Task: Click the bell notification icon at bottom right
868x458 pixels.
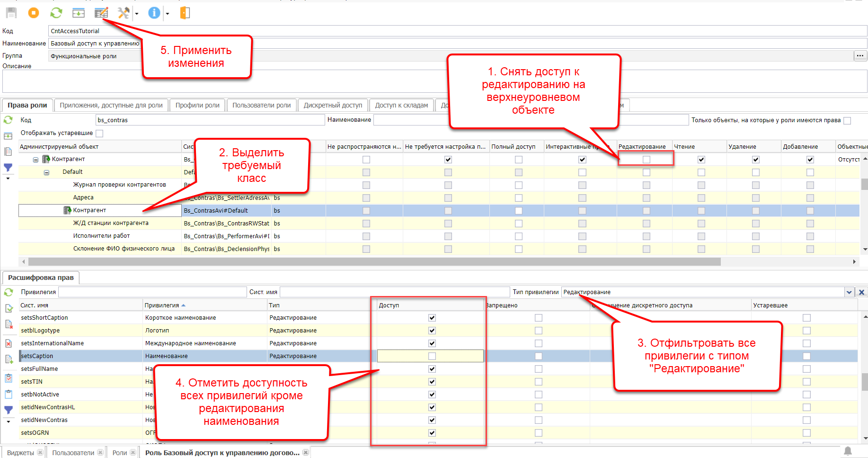Action: coord(848,451)
